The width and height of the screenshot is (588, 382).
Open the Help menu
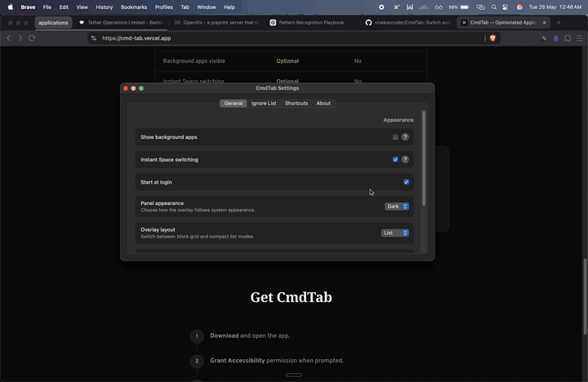tap(229, 7)
